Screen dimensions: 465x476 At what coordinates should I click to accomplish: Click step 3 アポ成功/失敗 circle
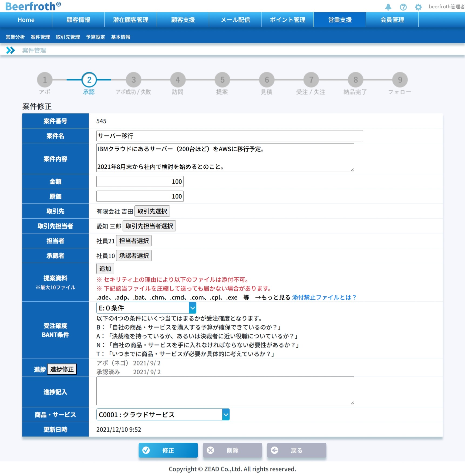pyautogui.click(x=133, y=80)
